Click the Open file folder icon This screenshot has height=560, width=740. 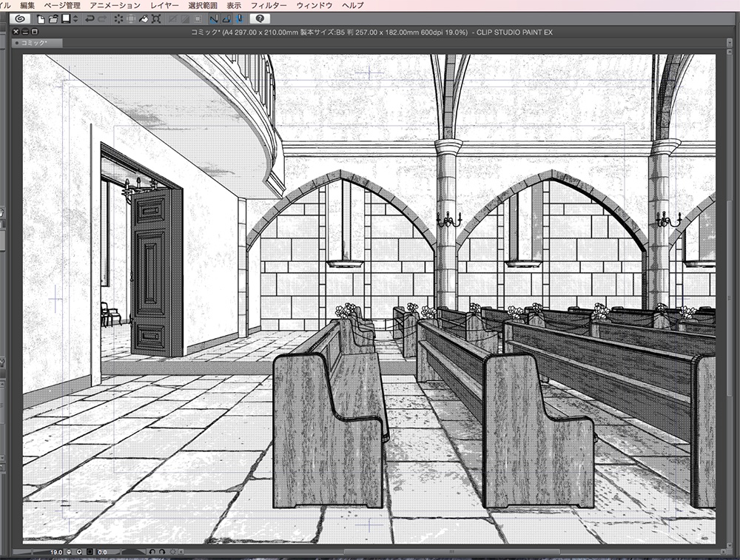click(53, 18)
